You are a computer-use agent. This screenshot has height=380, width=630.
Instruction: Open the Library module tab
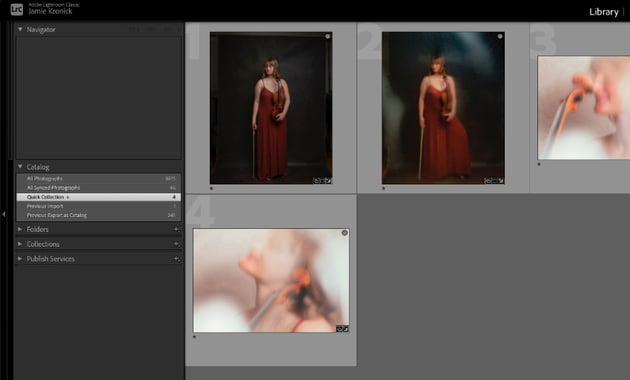603,12
